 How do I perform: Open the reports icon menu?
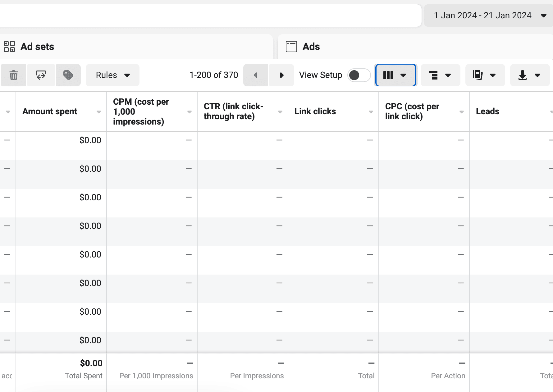pos(485,75)
